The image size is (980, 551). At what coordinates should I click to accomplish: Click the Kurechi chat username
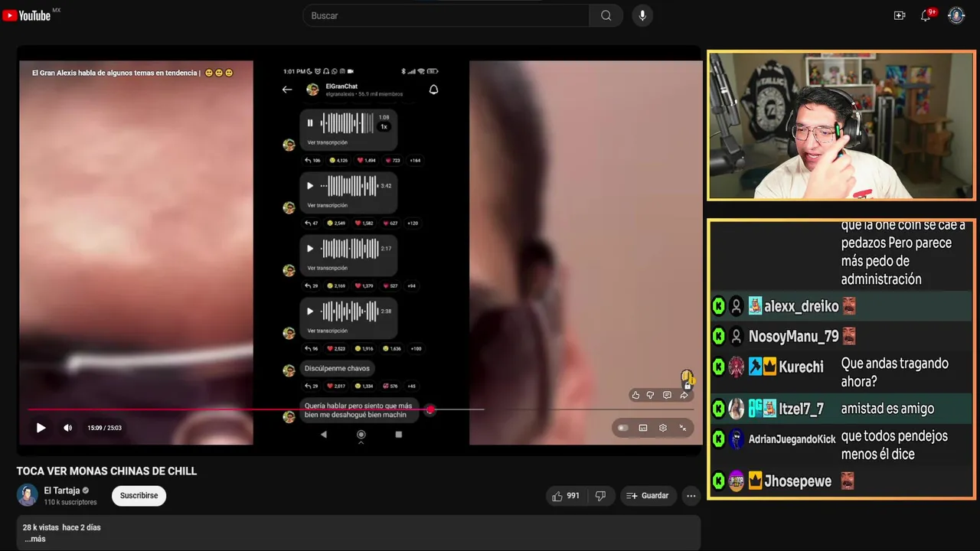pyautogui.click(x=801, y=367)
